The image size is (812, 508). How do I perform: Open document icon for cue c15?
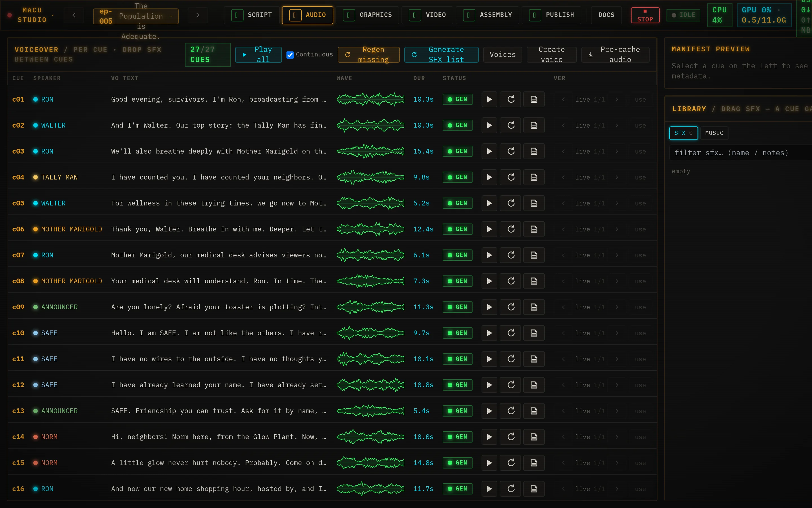click(534, 463)
